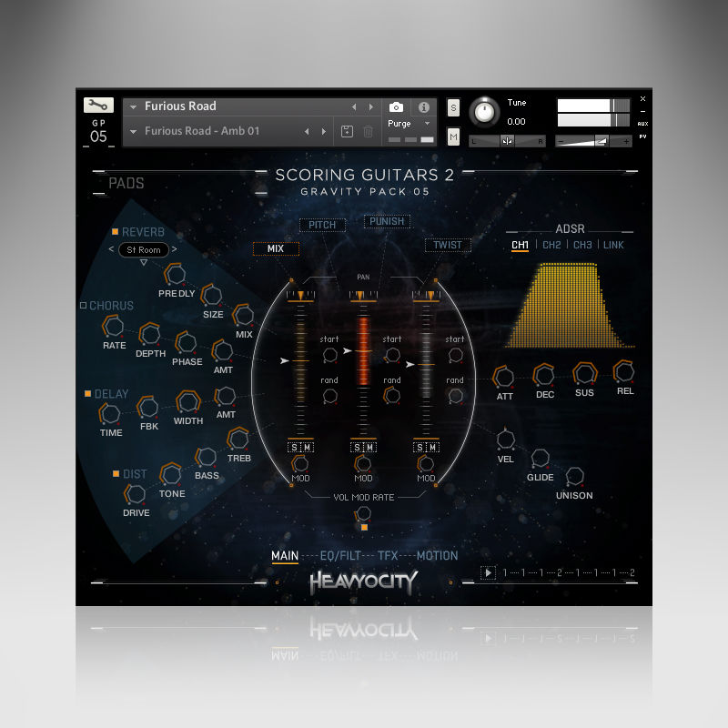The width and height of the screenshot is (728, 728).
Task: Select CH2 in the ADSR section
Action: point(552,244)
